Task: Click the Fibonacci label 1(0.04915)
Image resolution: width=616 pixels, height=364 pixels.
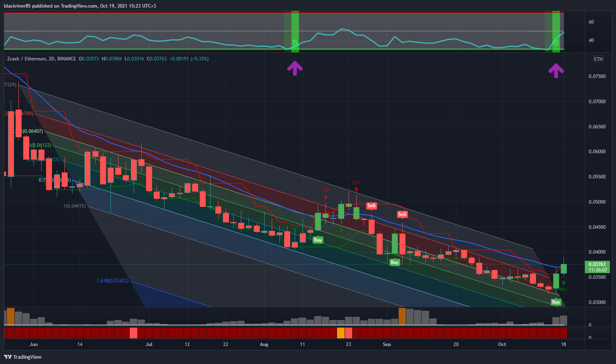Action: point(74,206)
